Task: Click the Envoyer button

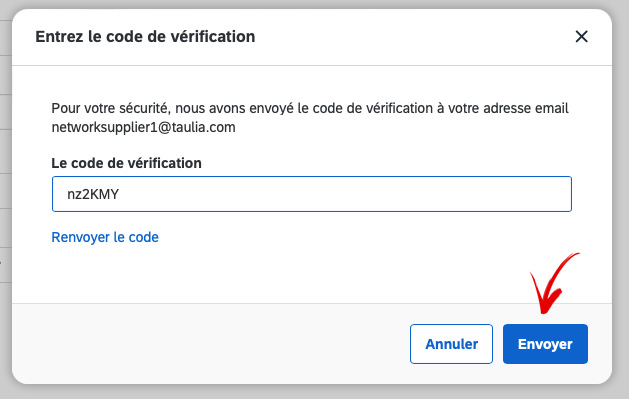Action: (x=545, y=344)
